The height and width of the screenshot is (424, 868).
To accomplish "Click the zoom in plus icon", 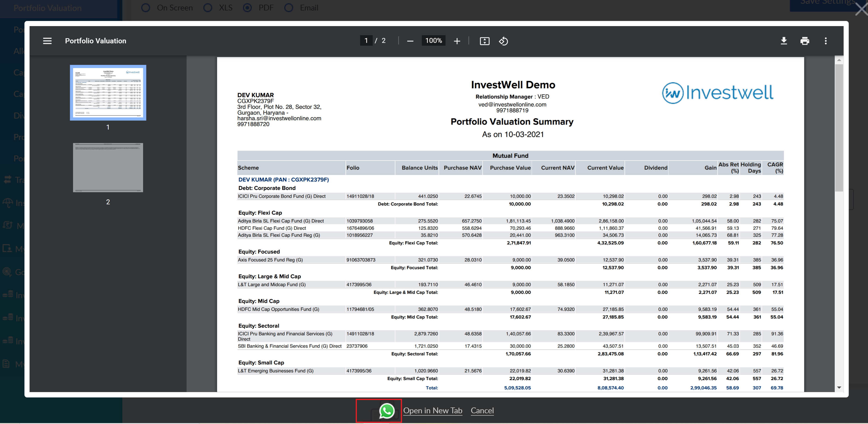I will pos(457,41).
